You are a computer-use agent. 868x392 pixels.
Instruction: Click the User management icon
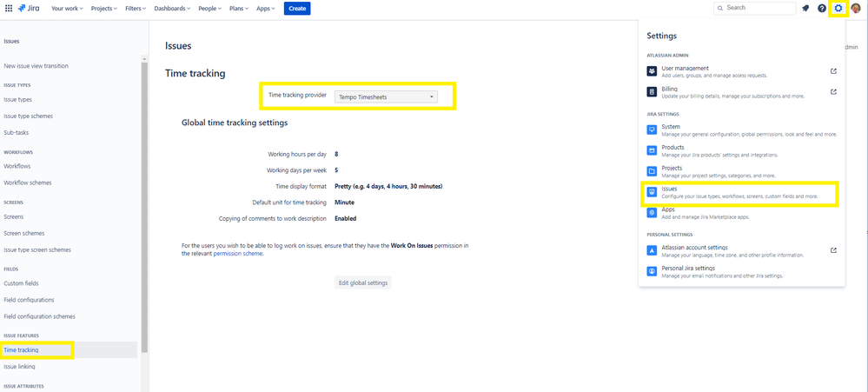point(653,71)
